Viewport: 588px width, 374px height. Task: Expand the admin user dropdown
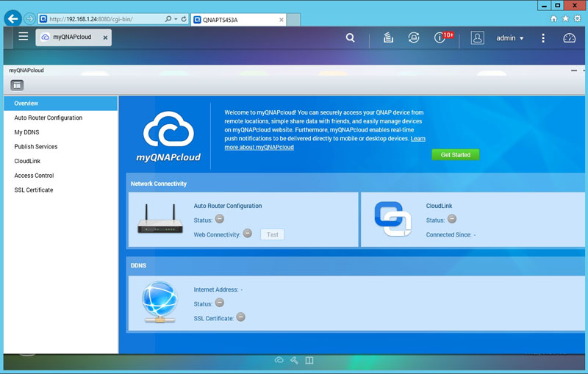(510, 37)
